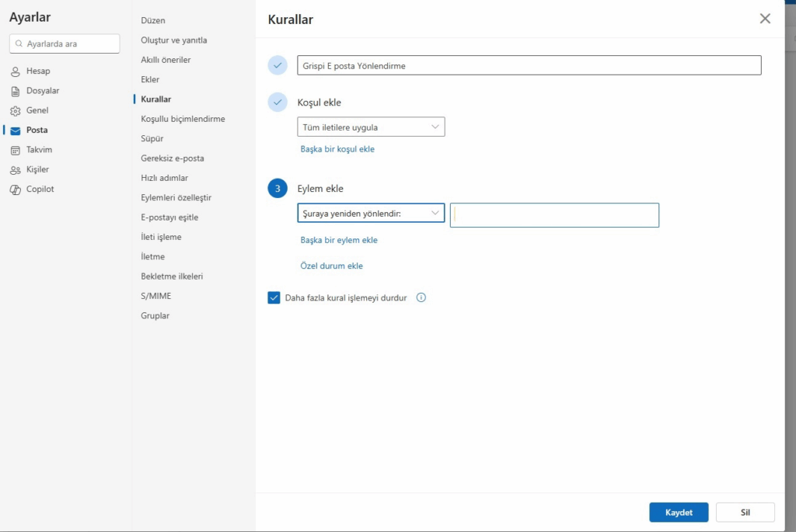Click Başka bir koşul ekle link
796x532 pixels.
click(x=337, y=149)
